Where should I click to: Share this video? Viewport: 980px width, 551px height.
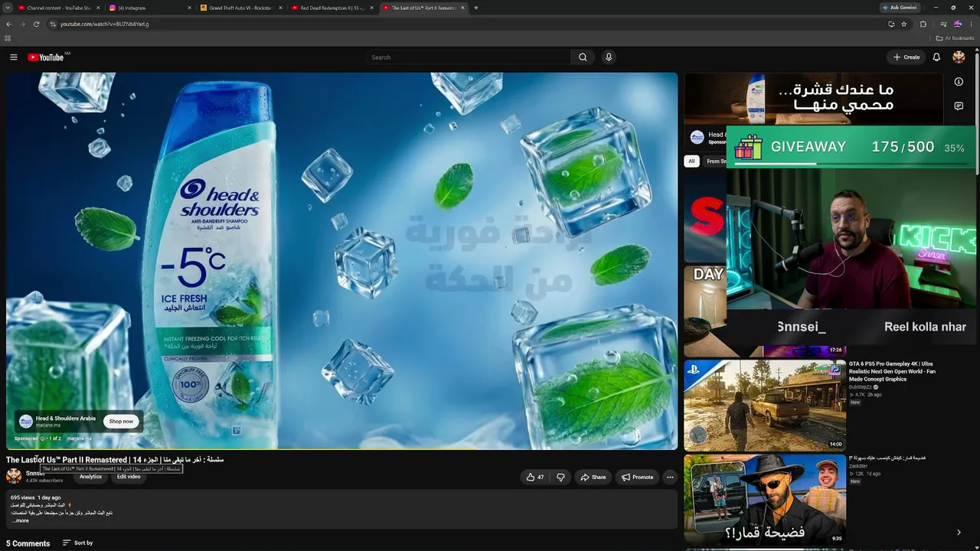point(593,477)
